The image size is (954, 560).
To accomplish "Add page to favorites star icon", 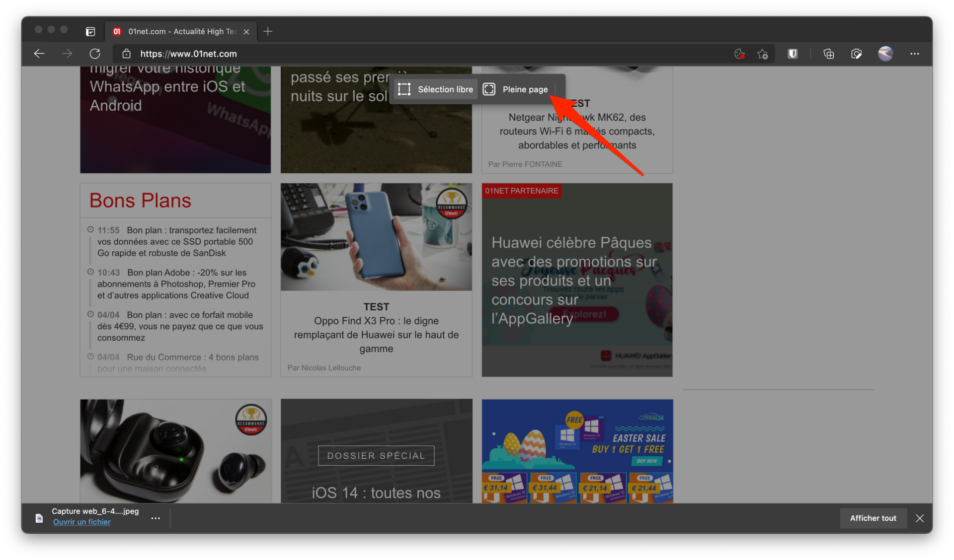I will 763,54.
